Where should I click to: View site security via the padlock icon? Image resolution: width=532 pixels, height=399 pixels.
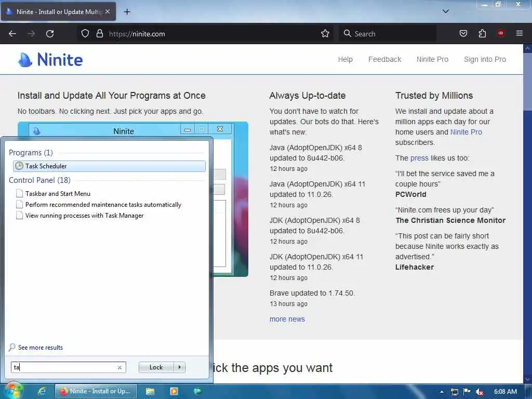click(x=99, y=34)
